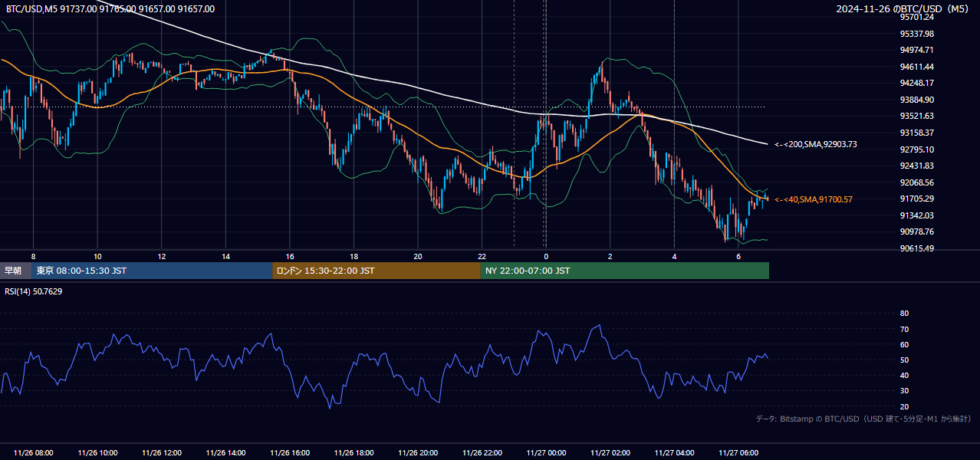This screenshot has width=980, height=460.
Task: Click the bottom time label 11/26 12:00
Action: [x=162, y=452]
